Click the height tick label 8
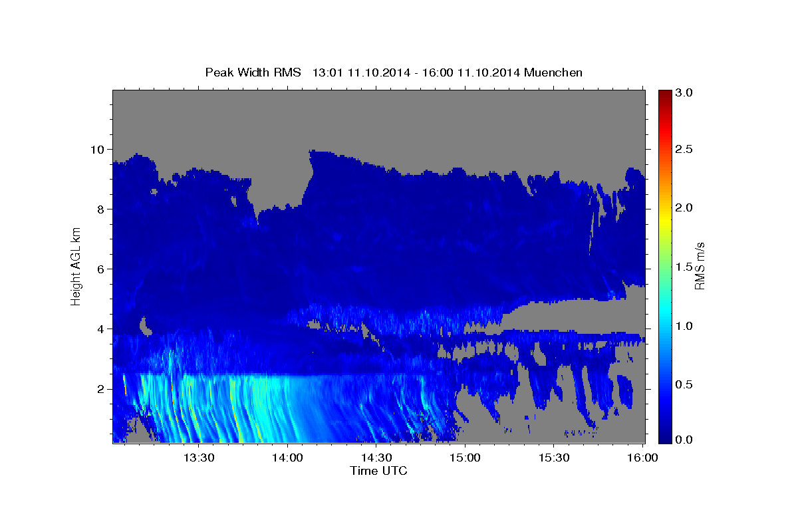Viewport: 798px width, 532px height. coord(102,209)
